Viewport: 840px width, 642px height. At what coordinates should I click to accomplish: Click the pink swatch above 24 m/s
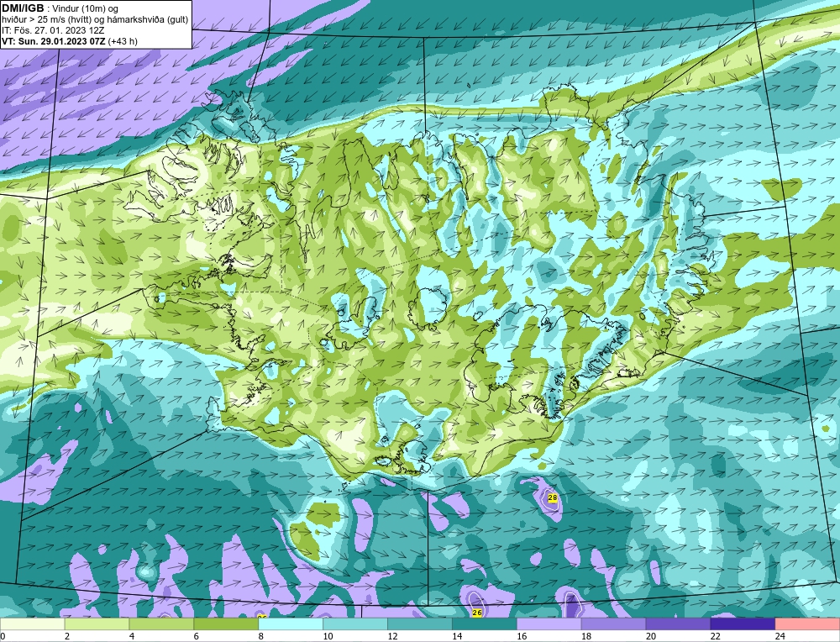point(807,624)
